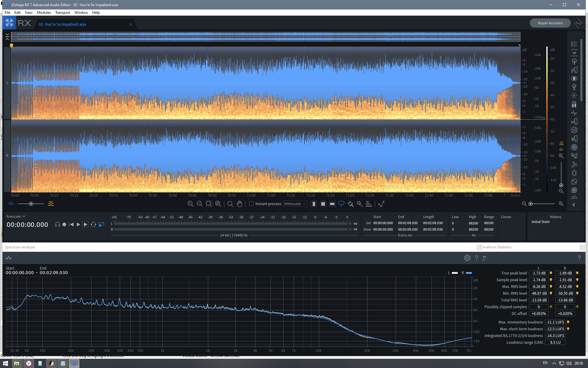Select Initial State in History
This screenshot has height=368, width=588.
pyautogui.click(x=541, y=222)
